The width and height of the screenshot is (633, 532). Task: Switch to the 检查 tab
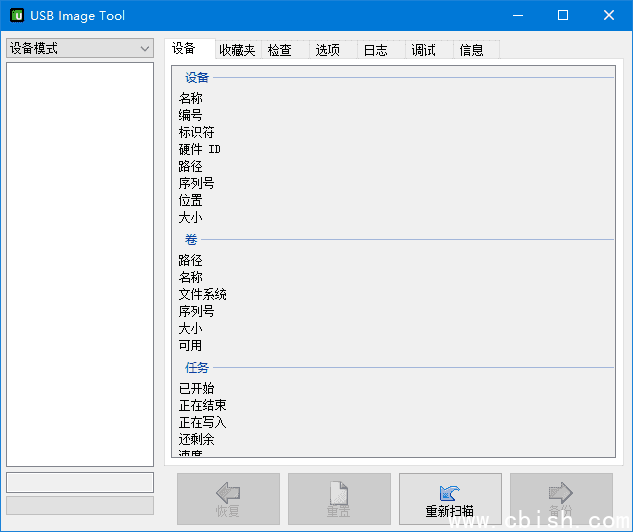[285, 50]
